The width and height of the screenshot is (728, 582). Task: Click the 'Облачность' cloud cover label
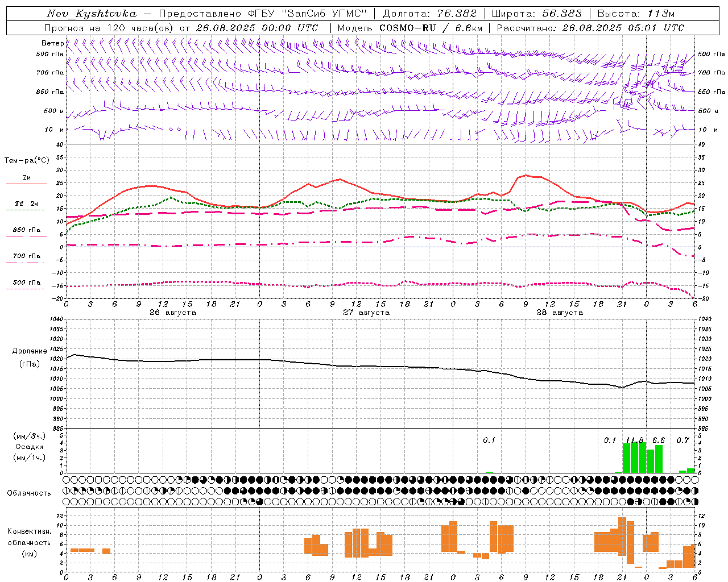point(29,493)
